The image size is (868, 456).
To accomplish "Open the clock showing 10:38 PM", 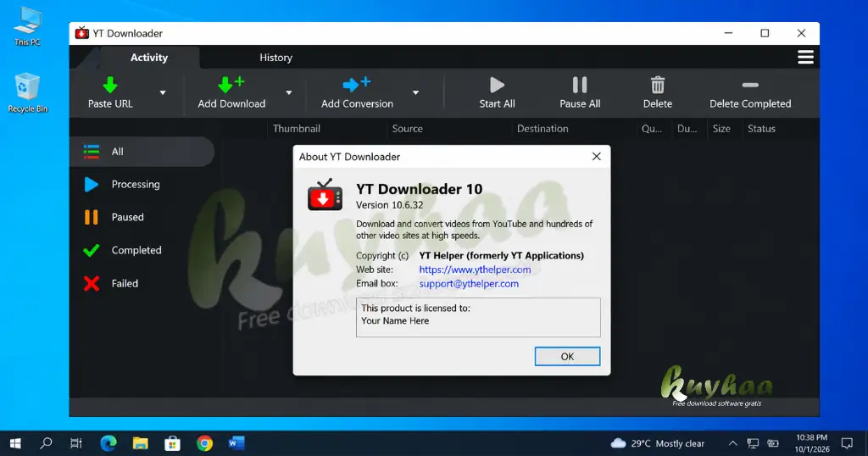I will (x=811, y=443).
